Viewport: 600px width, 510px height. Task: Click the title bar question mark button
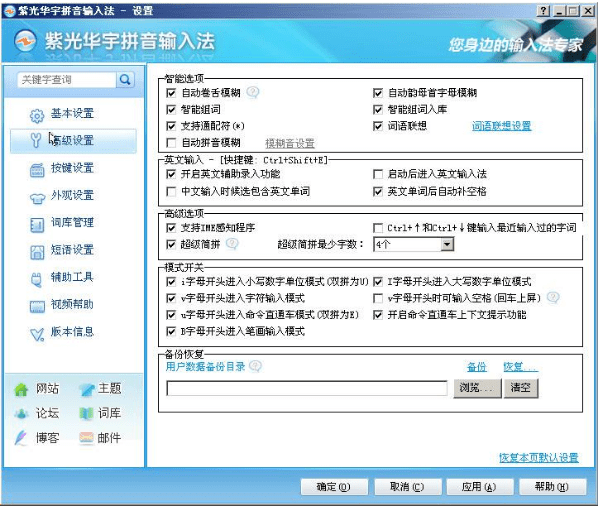coord(543,10)
